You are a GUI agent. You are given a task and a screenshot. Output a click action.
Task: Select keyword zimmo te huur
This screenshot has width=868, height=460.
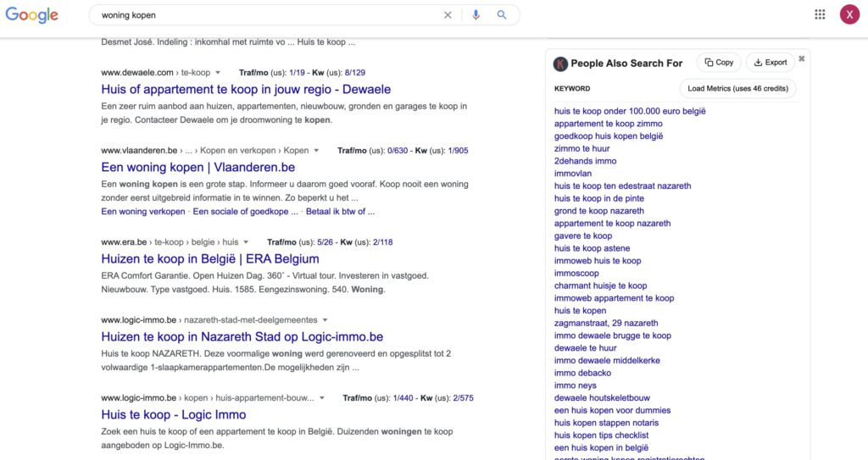pos(581,148)
